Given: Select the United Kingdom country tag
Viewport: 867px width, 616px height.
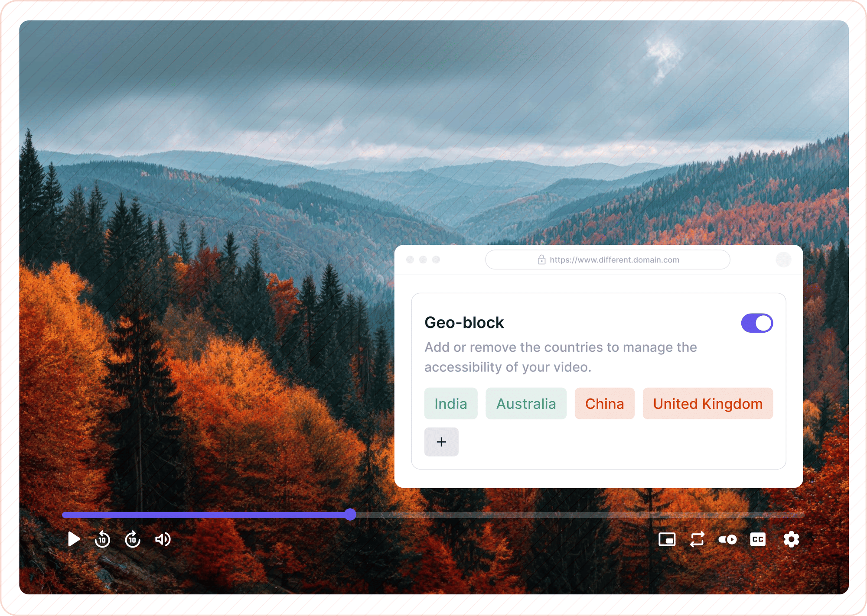Looking at the screenshot, I should pyautogui.click(x=708, y=403).
